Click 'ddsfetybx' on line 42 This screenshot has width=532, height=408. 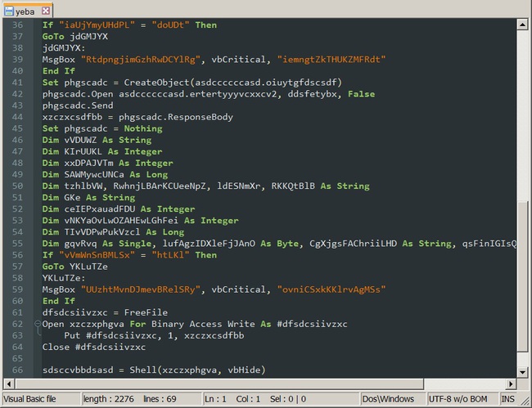312,94
